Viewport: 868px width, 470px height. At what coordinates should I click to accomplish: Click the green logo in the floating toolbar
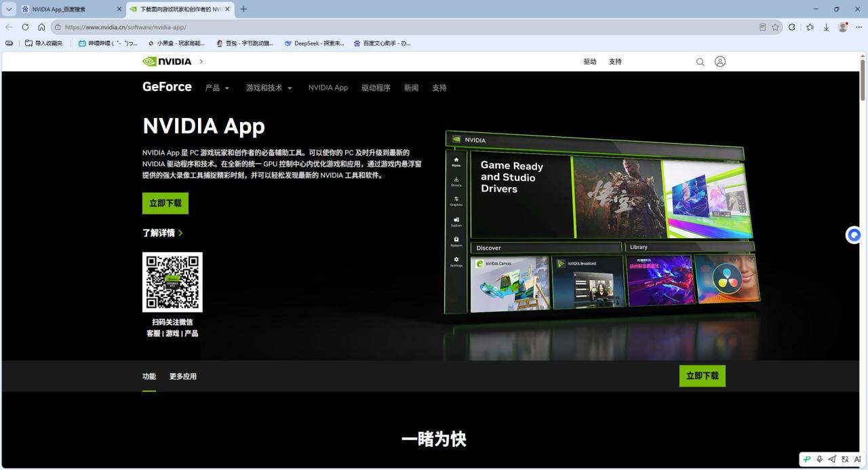coord(807,459)
